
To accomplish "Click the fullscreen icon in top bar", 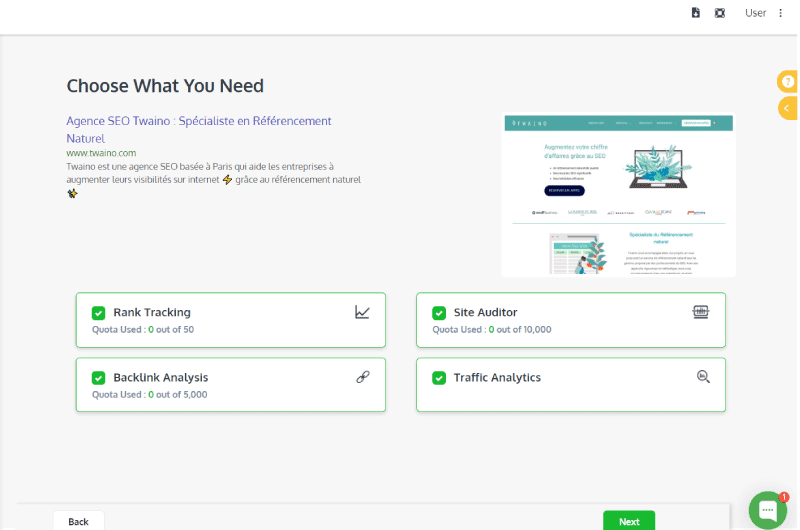I will click(x=719, y=13).
